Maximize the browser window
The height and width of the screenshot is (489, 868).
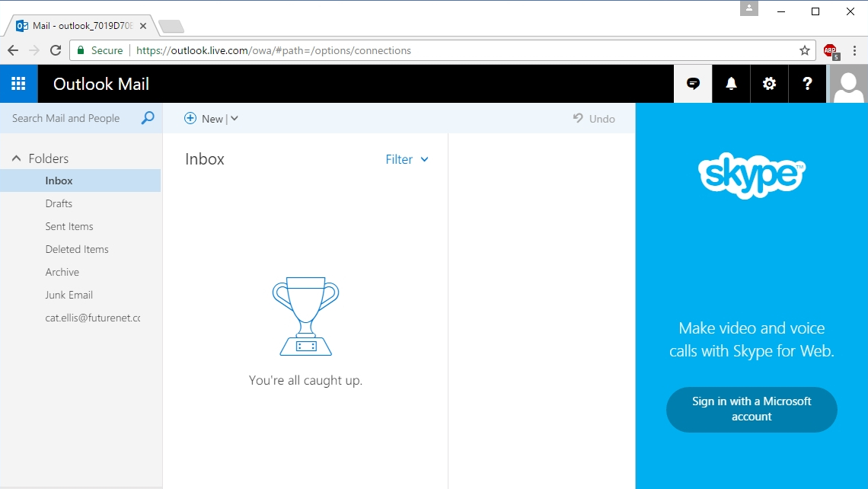(x=815, y=11)
